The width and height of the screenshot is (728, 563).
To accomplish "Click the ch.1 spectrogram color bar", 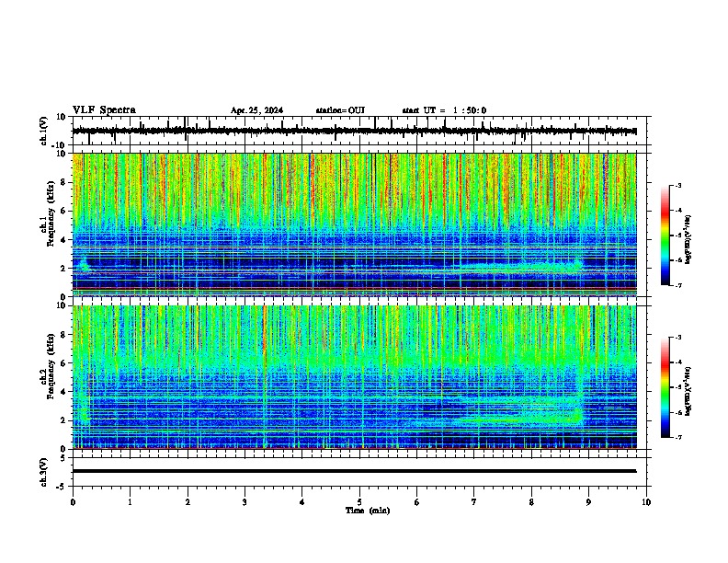I will coord(665,236).
